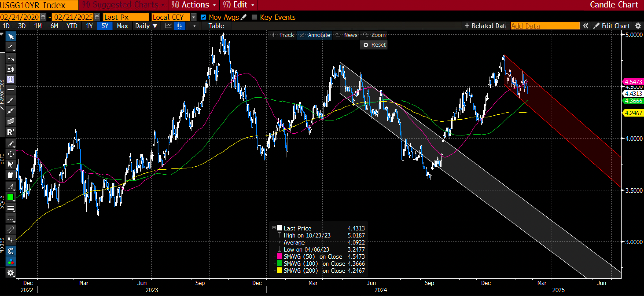Select the YTD time range tab

point(72,26)
